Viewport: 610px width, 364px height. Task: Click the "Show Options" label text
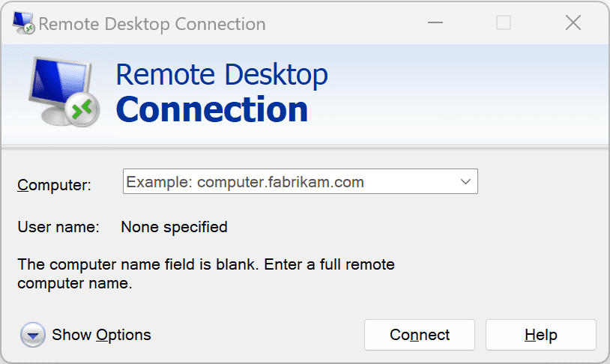(101, 335)
